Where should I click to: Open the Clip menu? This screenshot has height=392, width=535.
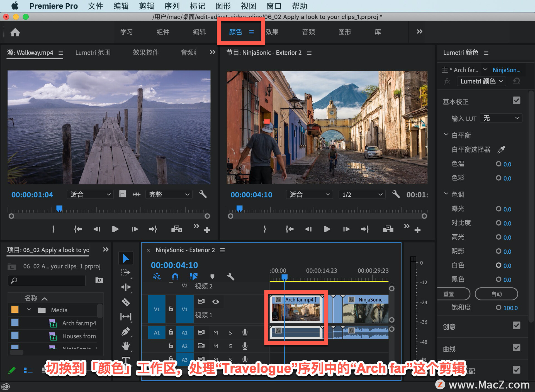pyautogui.click(x=146, y=6)
